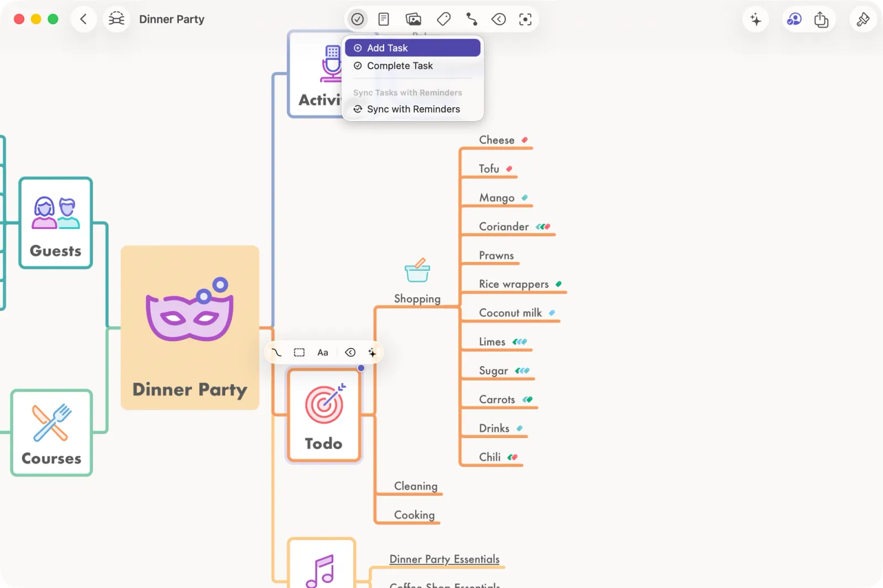Select the Limes item
883x588 pixels.
(x=492, y=342)
